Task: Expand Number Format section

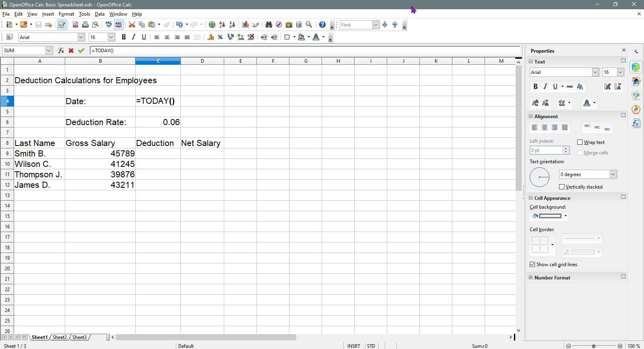Action: click(531, 277)
